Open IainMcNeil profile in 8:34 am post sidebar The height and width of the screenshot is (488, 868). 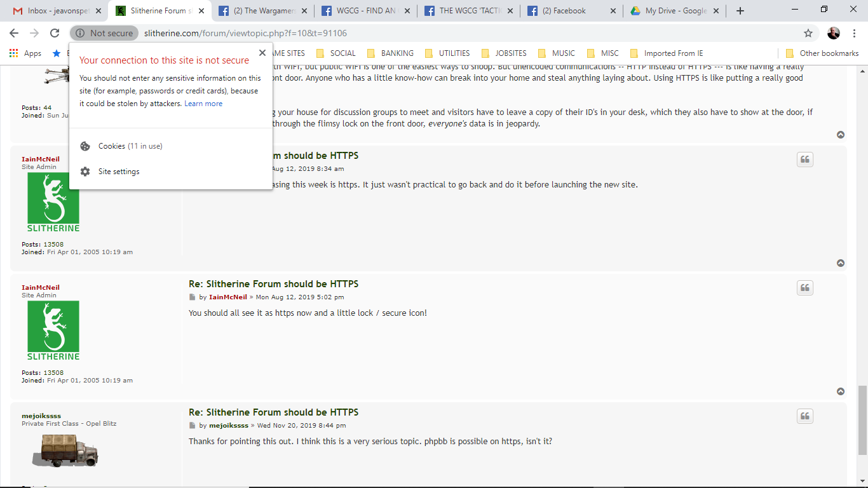(41, 159)
